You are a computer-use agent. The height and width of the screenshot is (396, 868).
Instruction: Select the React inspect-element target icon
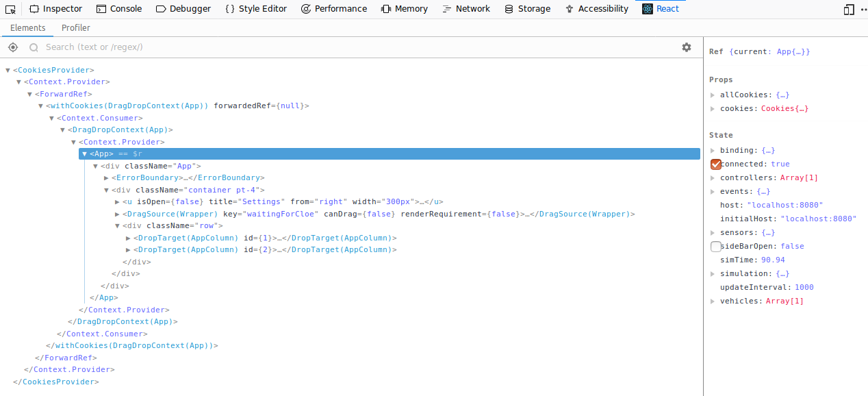coord(12,47)
